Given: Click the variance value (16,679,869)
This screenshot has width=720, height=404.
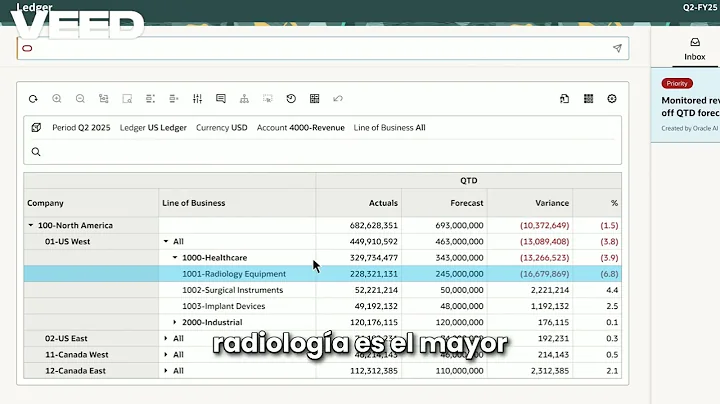Looking at the screenshot, I should click(545, 274).
